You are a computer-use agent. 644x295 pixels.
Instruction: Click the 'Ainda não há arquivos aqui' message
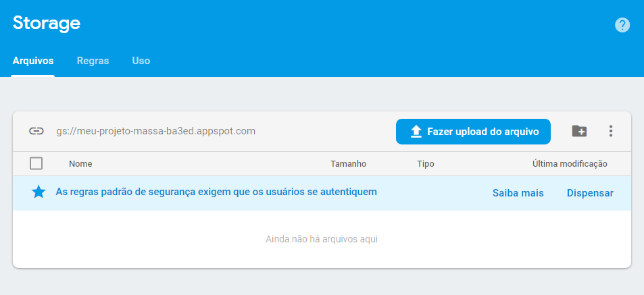[x=322, y=239]
